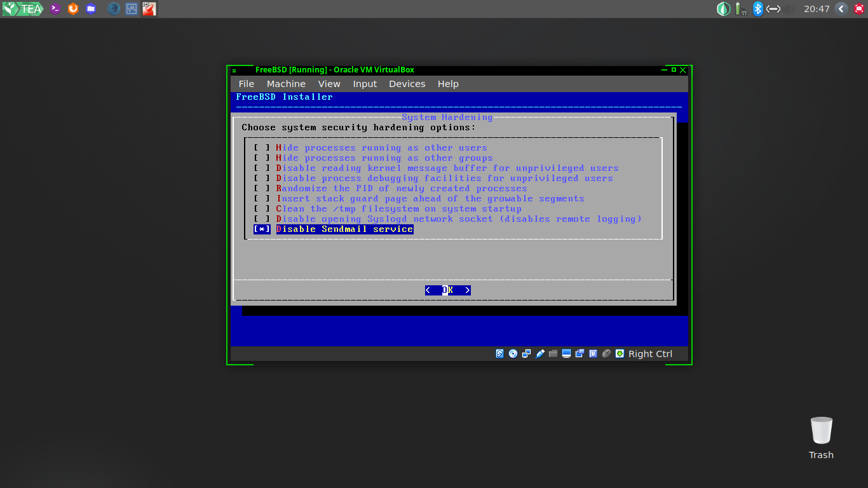This screenshot has width=868, height=488.
Task: Open the battery power indicator
Action: point(740,9)
